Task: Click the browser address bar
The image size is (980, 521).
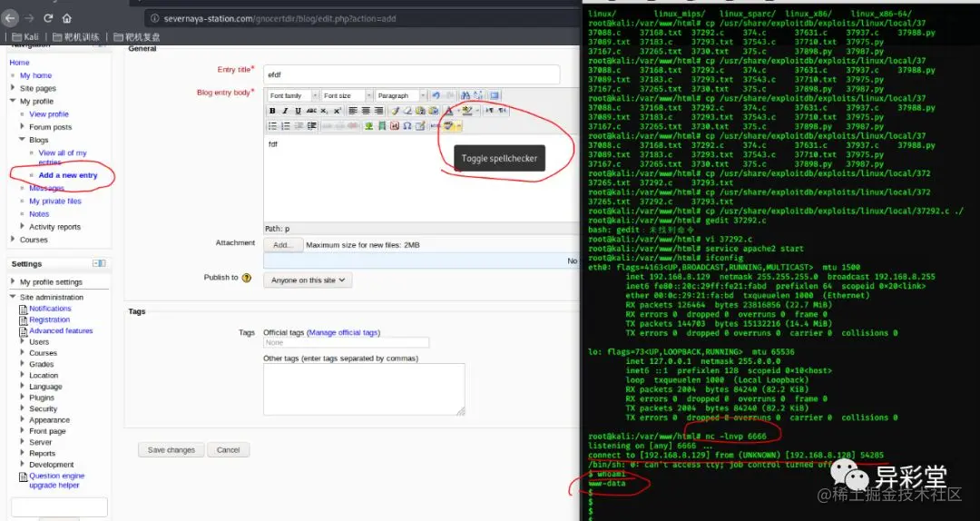Action: point(362,18)
